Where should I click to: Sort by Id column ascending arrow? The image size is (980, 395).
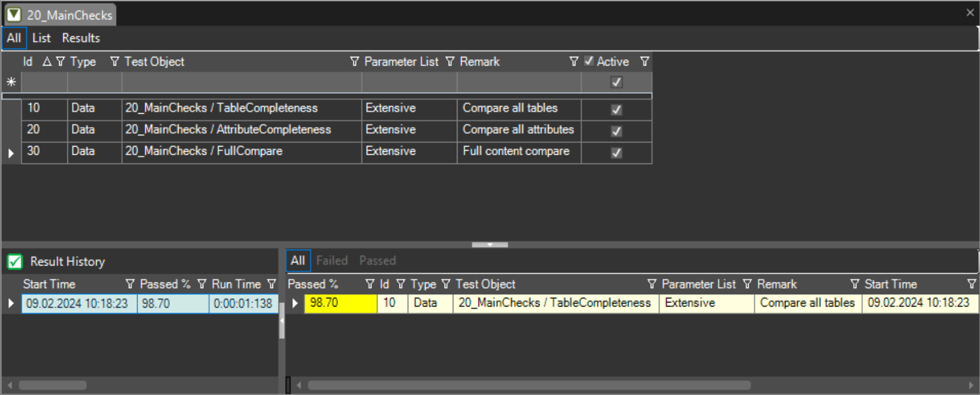point(47,62)
